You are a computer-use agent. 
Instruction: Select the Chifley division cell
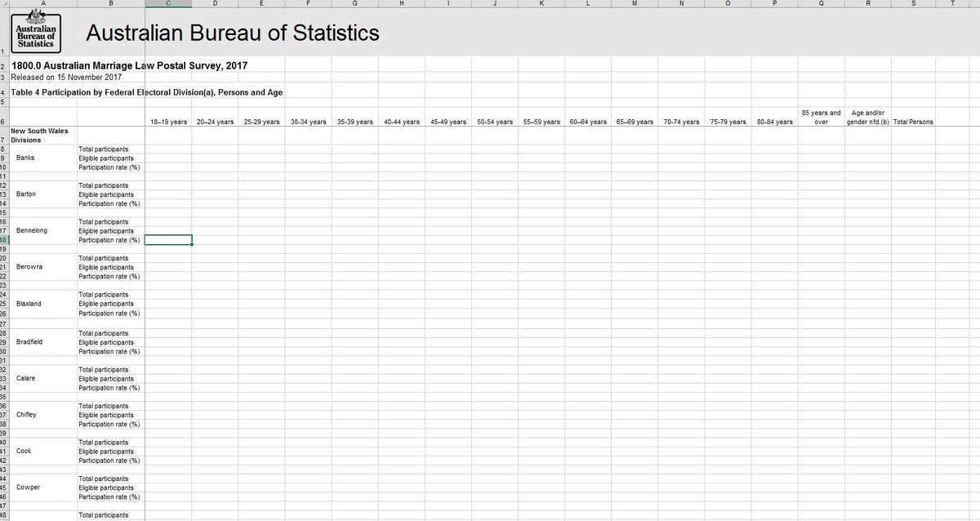(26, 415)
